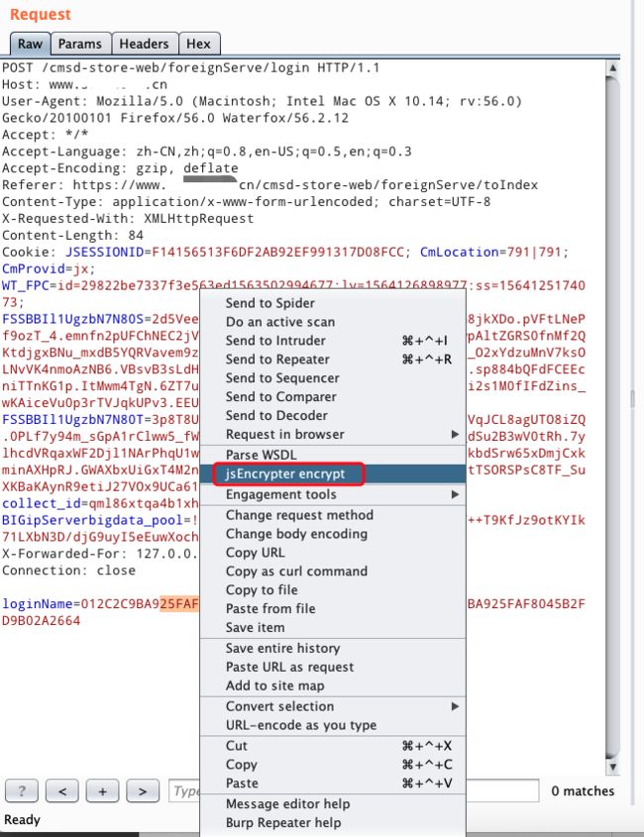644x837 pixels.
Task: Click the JSESSIONID cookie name
Action: [x=105, y=252]
